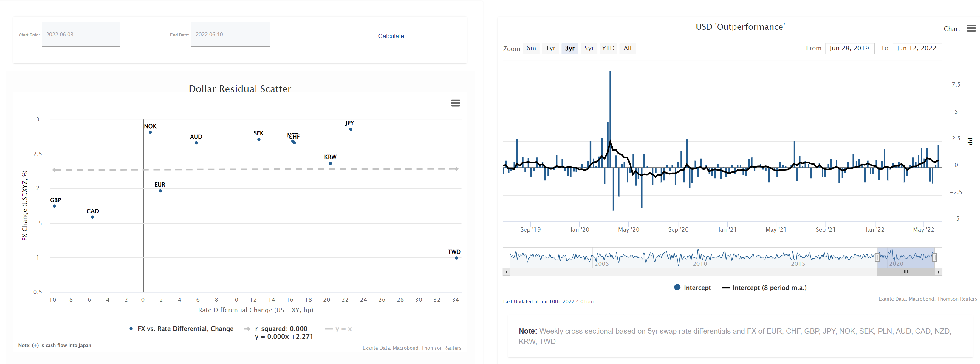This screenshot has width=980, height=364.
Task: Click the End Date input field
Action: coord(230,34)
